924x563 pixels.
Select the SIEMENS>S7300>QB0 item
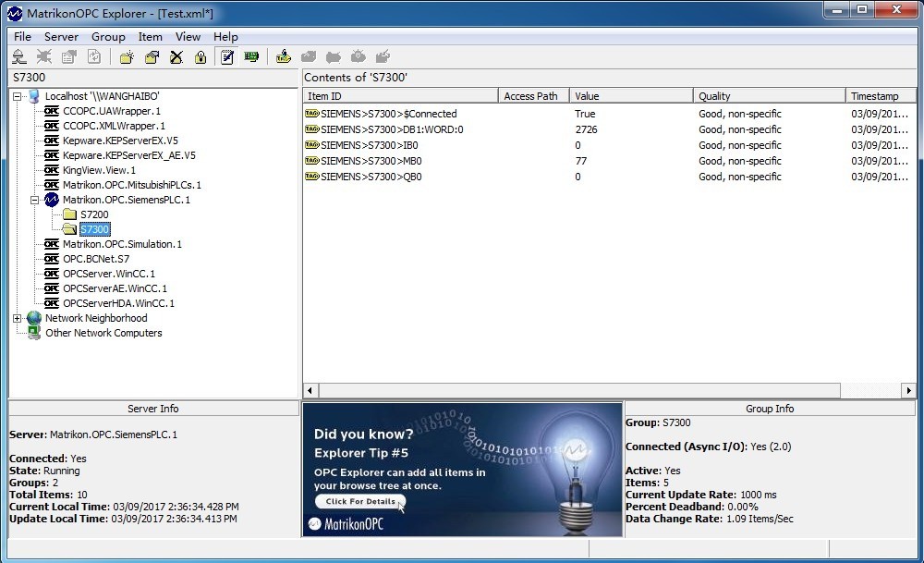pos(371,177)
